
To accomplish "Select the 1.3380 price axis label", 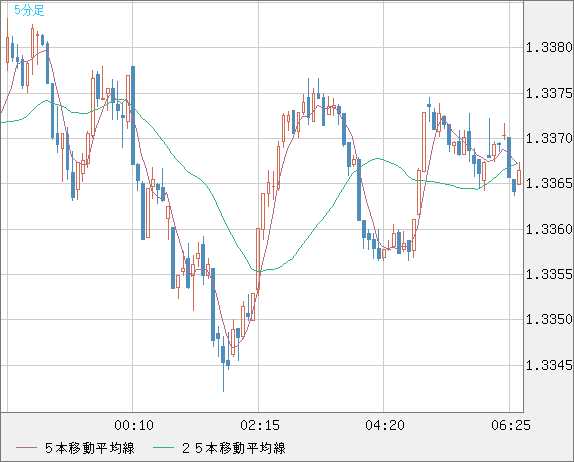I will pyautogui.click(x=549, y=47).
